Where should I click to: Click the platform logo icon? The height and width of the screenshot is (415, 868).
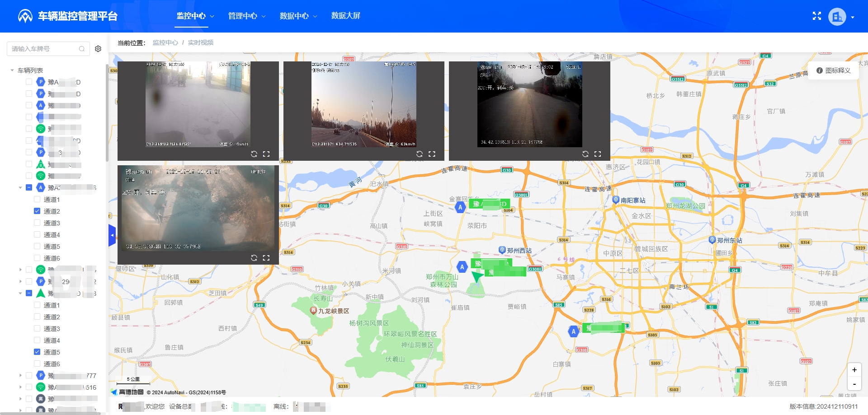click(25, 16)
